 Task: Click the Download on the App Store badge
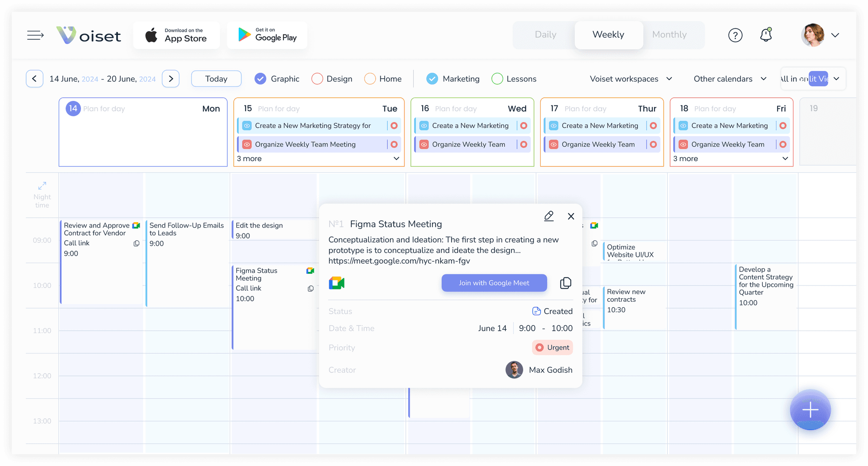(176, 35)
